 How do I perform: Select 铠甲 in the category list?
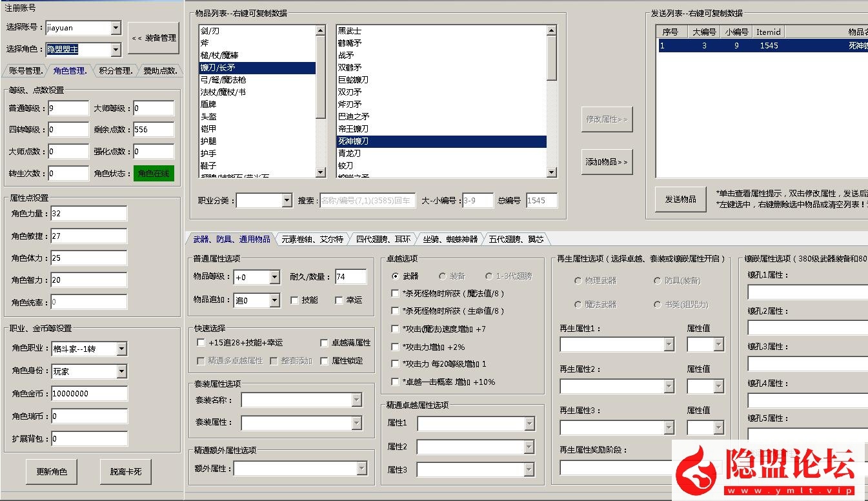point(257,129)
